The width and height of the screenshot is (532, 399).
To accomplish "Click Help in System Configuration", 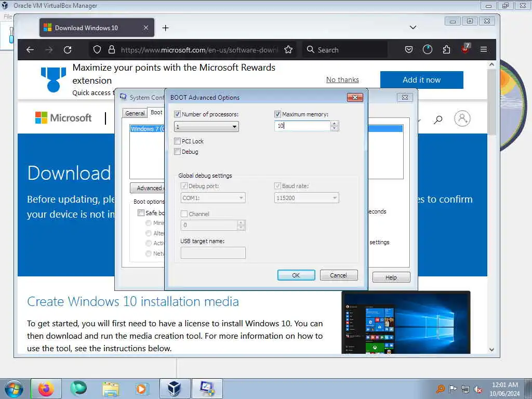I will pos(391,277).
